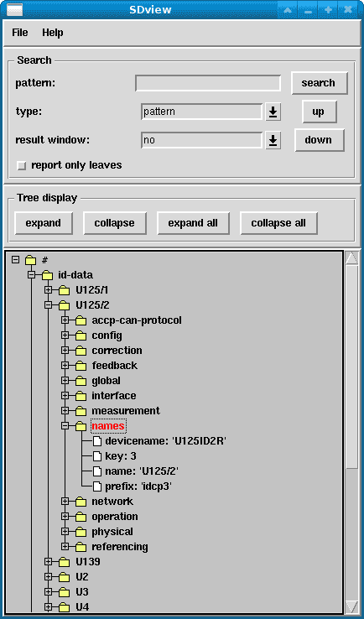Collapse the root # node
Viewport: 364px width, 619px height.
15,260
